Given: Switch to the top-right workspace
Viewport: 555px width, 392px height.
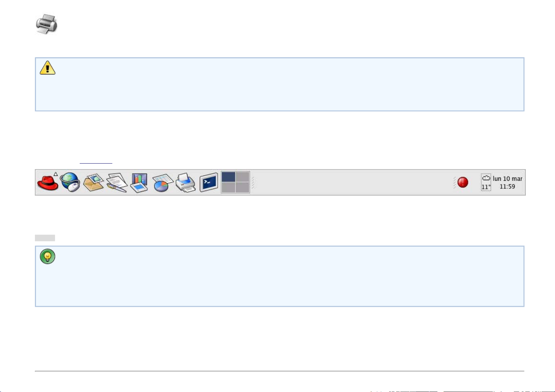Looking at the screenshot, I should [x=242, y=177].
